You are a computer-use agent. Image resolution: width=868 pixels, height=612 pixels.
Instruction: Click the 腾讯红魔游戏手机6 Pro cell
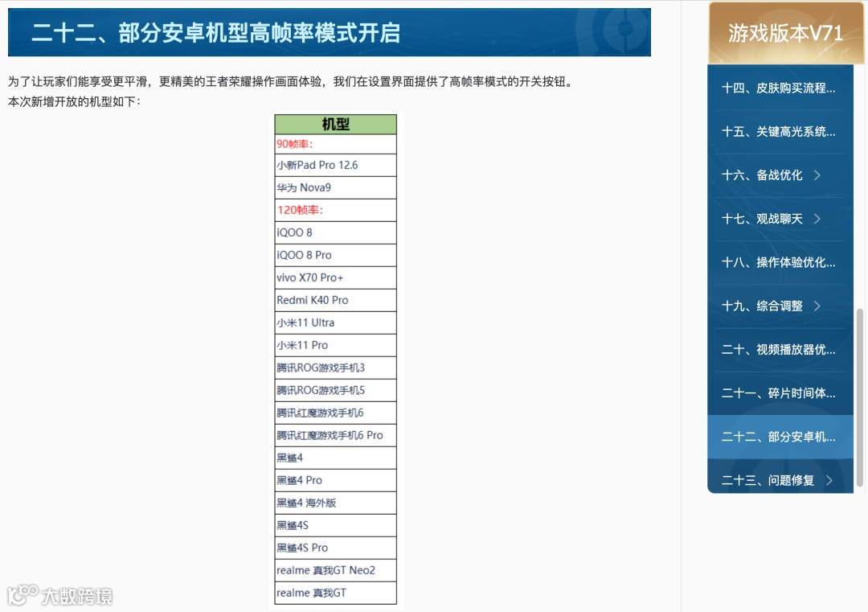335,435
